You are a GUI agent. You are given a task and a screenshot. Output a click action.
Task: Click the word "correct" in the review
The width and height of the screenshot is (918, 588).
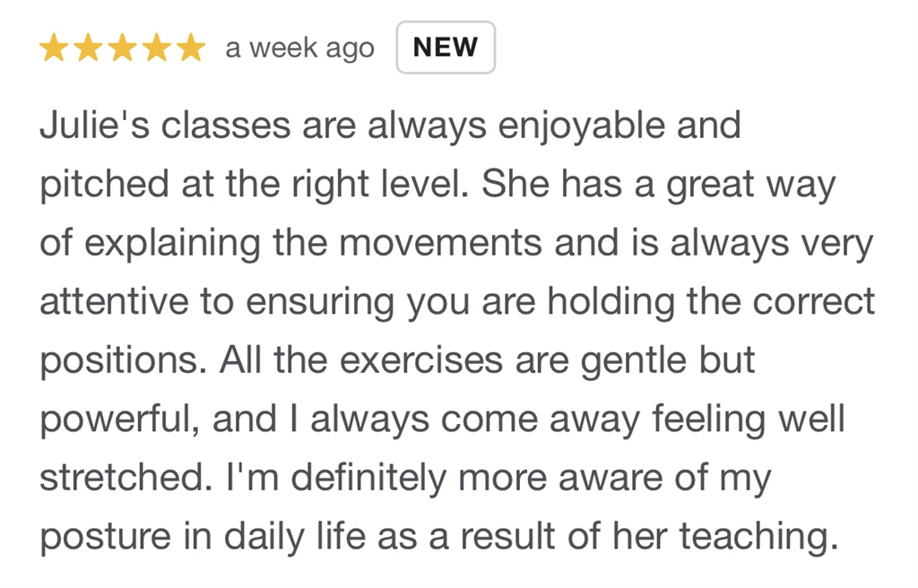click(x=813, y=302)
